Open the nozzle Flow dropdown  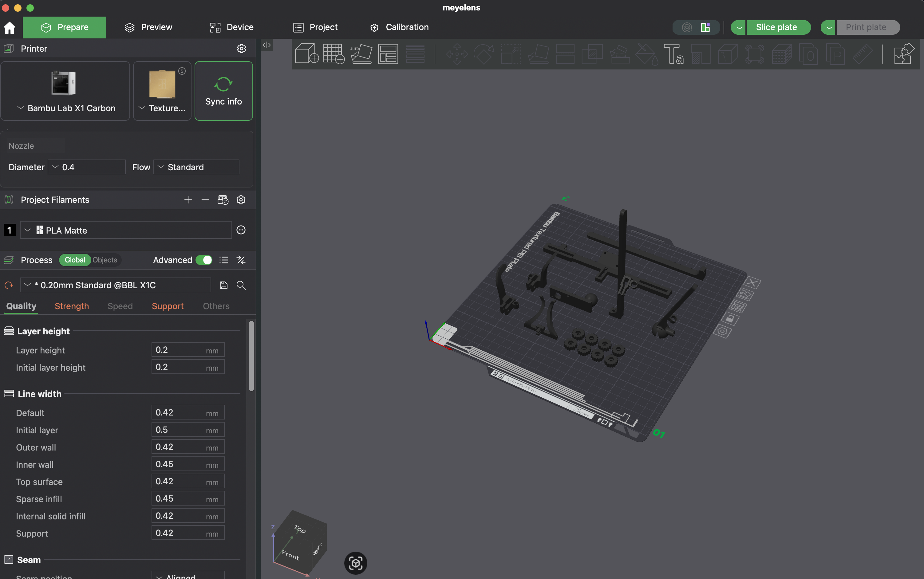196,167
